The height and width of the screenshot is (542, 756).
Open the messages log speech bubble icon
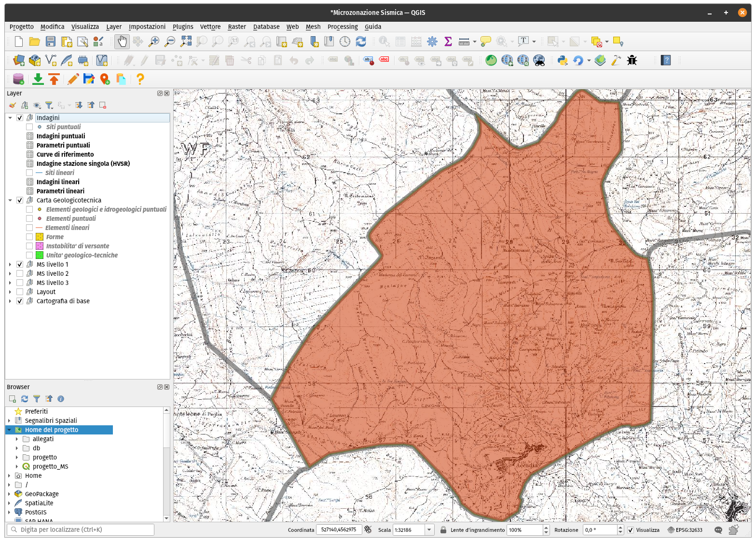pos(718,530)
